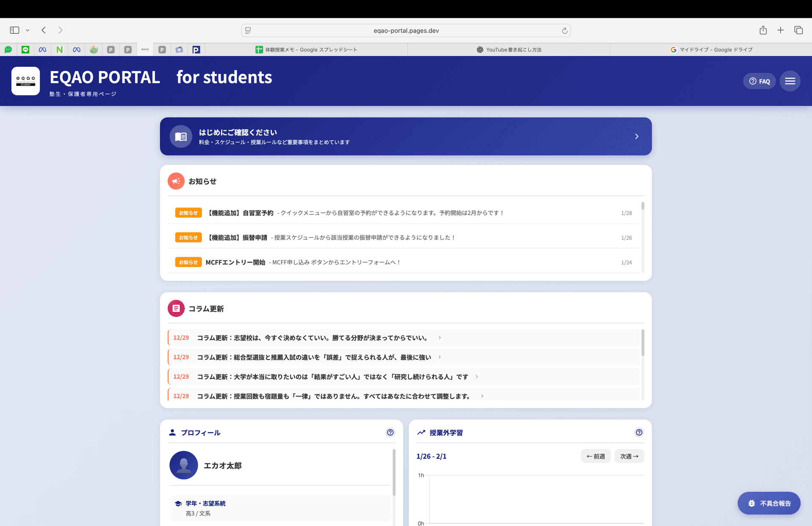Click the EQAO logo in the top left
This screenshot has height=526, width=812.
coord(25,81)
